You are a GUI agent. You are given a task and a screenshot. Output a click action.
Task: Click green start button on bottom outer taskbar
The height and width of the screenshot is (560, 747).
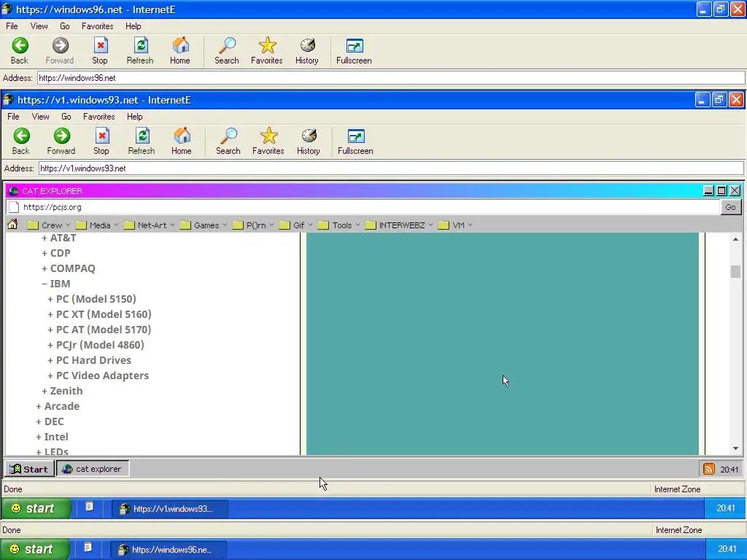pyautogui.click(x=35, y=549)
